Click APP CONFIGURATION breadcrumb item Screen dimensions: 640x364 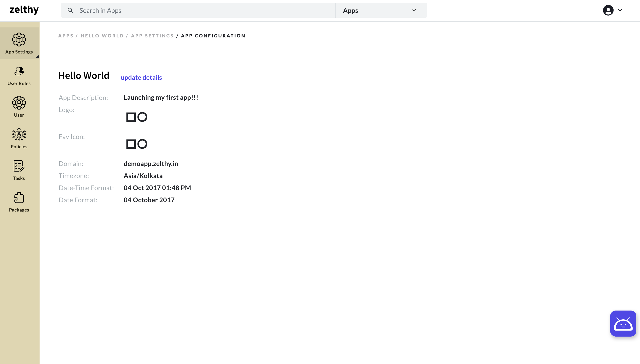coord(213,36)
